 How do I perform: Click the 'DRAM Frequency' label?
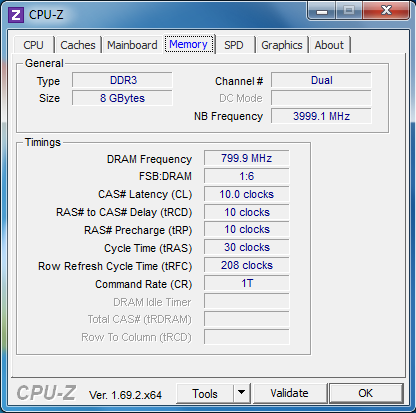click(x=149, y=159)
